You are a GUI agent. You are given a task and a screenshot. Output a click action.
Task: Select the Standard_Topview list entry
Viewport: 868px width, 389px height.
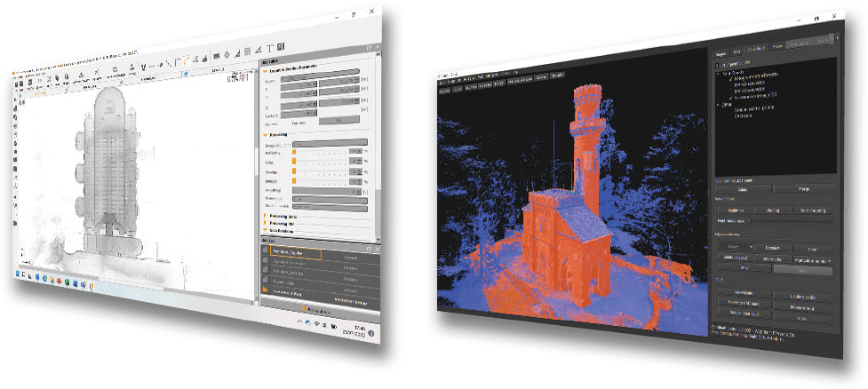[296, 253]
